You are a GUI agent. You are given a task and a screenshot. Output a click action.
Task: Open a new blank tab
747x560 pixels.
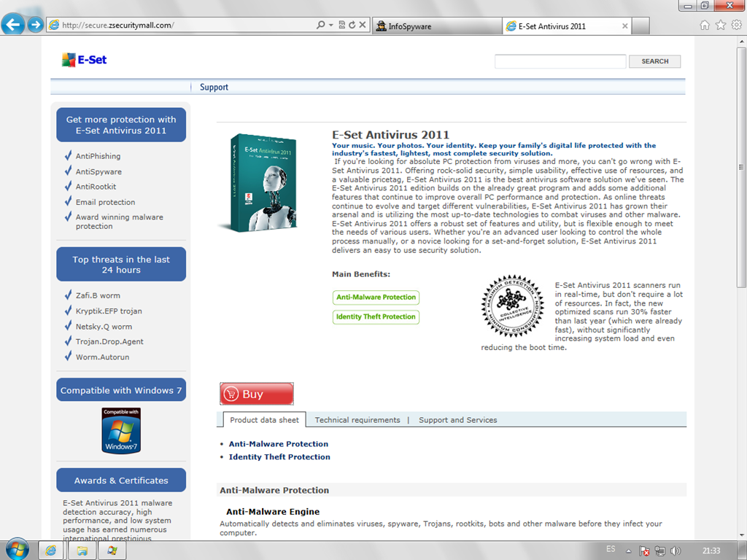[640, 26]
